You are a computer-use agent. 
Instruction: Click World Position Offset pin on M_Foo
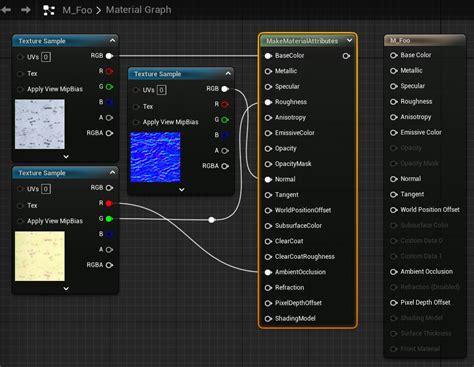point(394,210)
